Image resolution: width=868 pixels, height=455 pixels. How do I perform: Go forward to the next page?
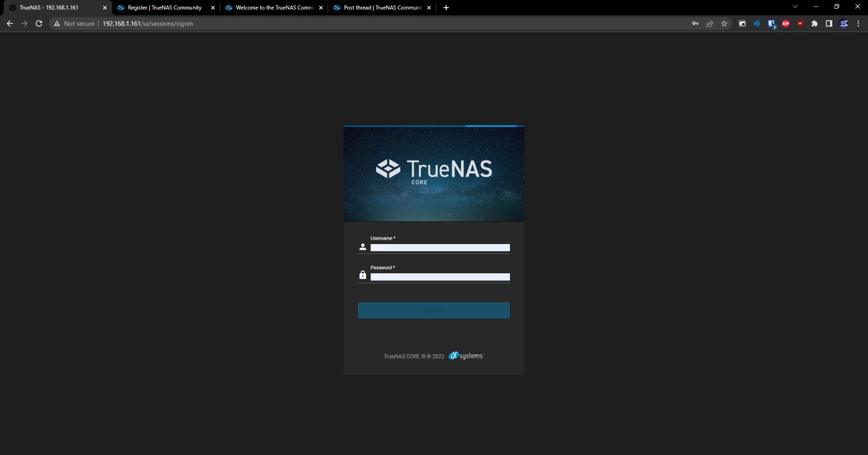click(x=24, y=23)
